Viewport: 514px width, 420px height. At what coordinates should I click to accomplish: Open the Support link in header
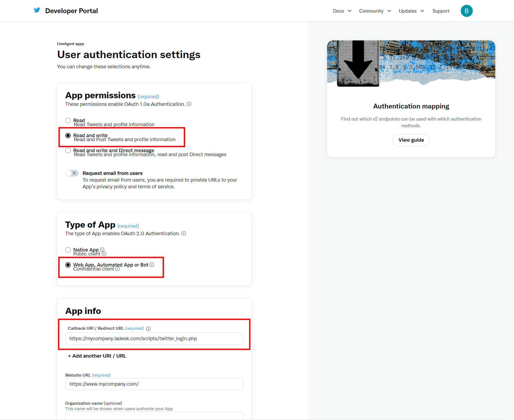(x=441, y=11)
